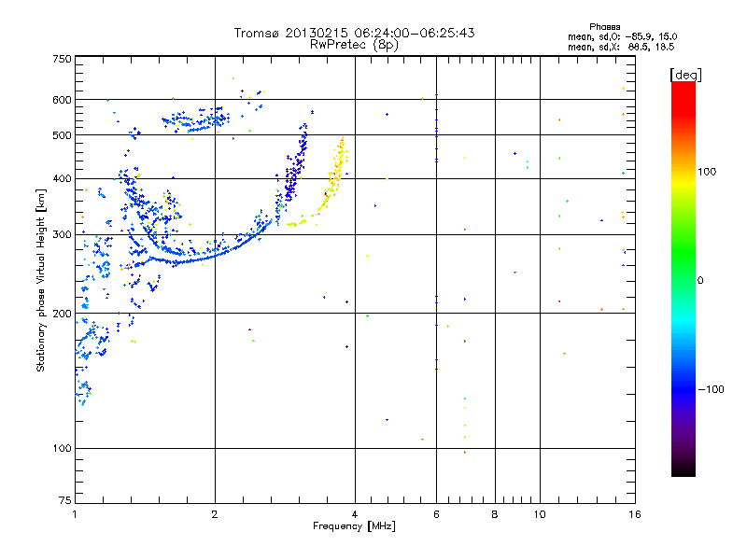Click the y-axis tick label '600'
Image resolution: width=747 pixels, height=560 pixels.
pyautogui.click(x=62, y=100)
